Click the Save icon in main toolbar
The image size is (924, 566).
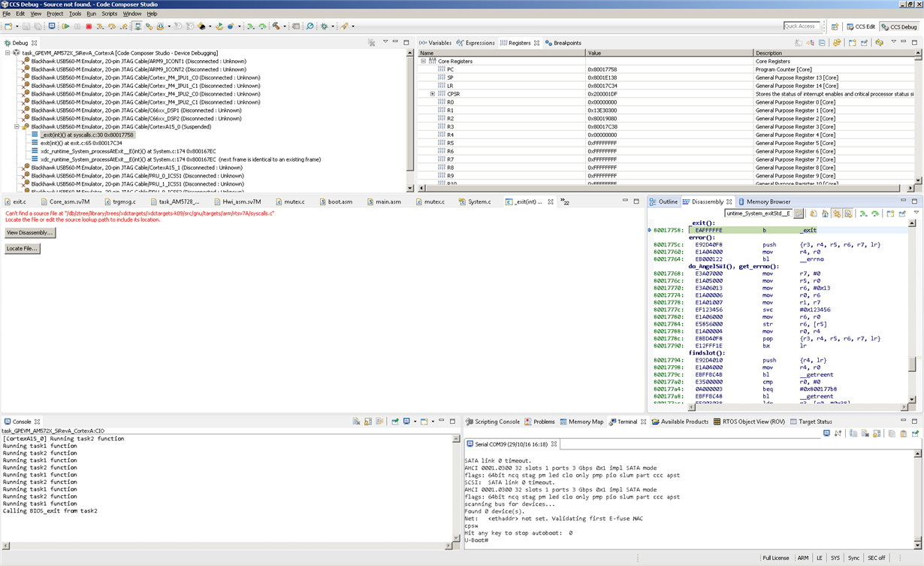(x=26, y=26)
